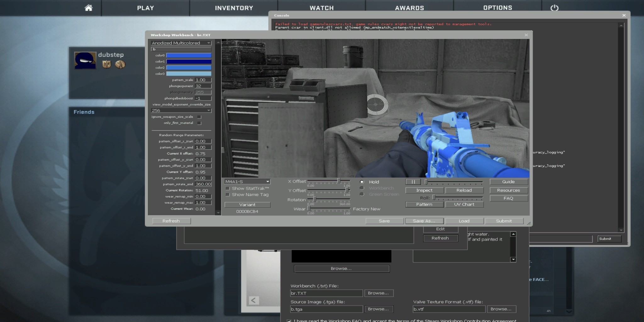Click the console command input field
Screen dimensions: 644x322
pyautogui.click(x=561, y=239)
